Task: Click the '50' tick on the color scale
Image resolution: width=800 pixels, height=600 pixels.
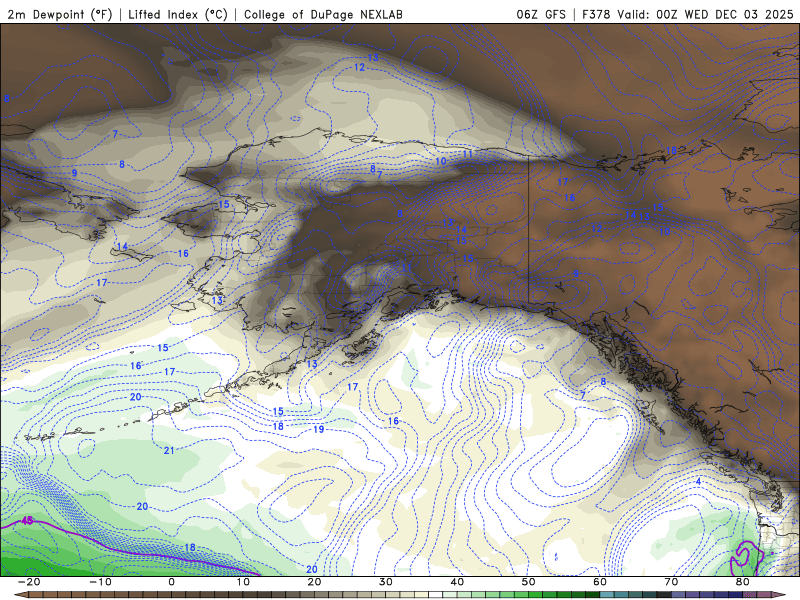Action: [529, 582]
